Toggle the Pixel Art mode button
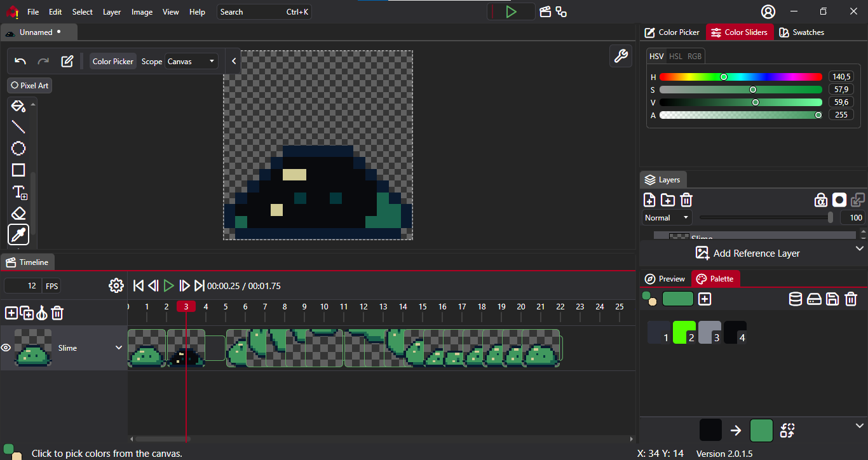Image resolution: width=868 pixels, height=460 pixels. (x=30, y=85)
